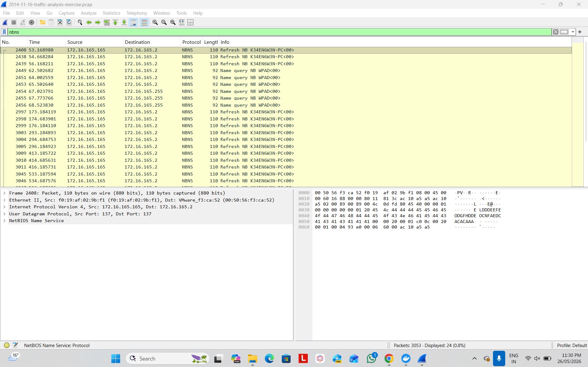Toggle packet list colorization
588x367 pixels.
[x=144, y=22]
